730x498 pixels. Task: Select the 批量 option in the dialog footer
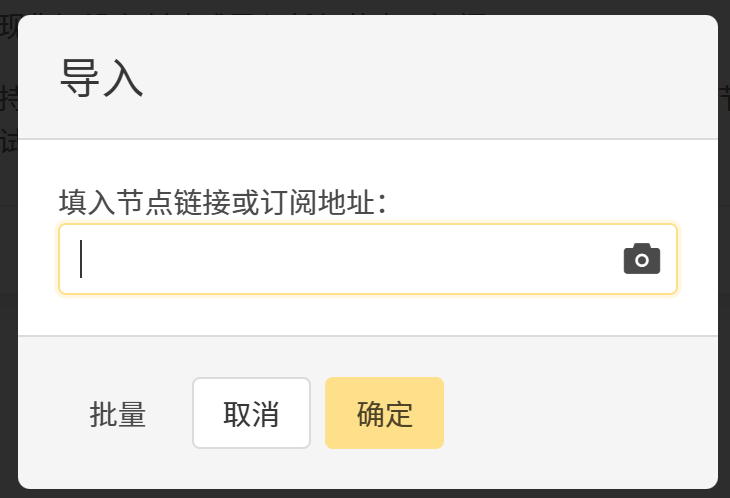point(118,414)
